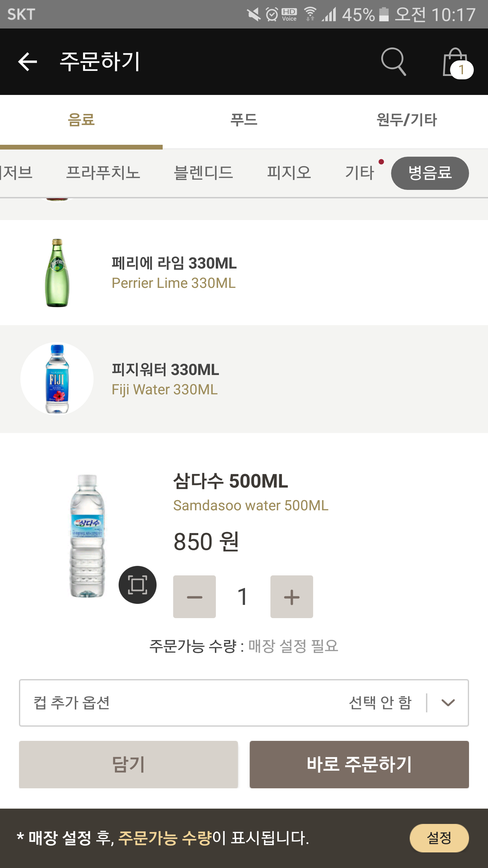Switch to the 푸드 tab
This screenshot has height=868, width=488.
[x=244, y=120]
